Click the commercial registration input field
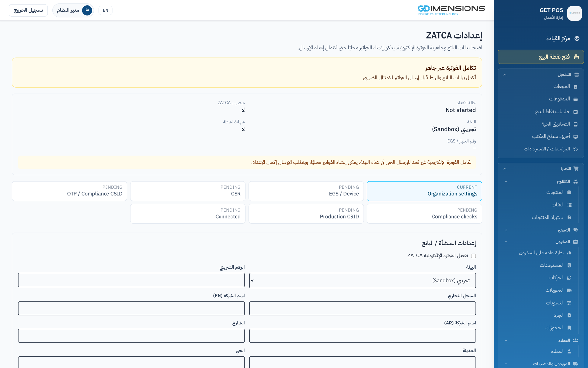Screen dimensions: 588x368 (362, 308)
